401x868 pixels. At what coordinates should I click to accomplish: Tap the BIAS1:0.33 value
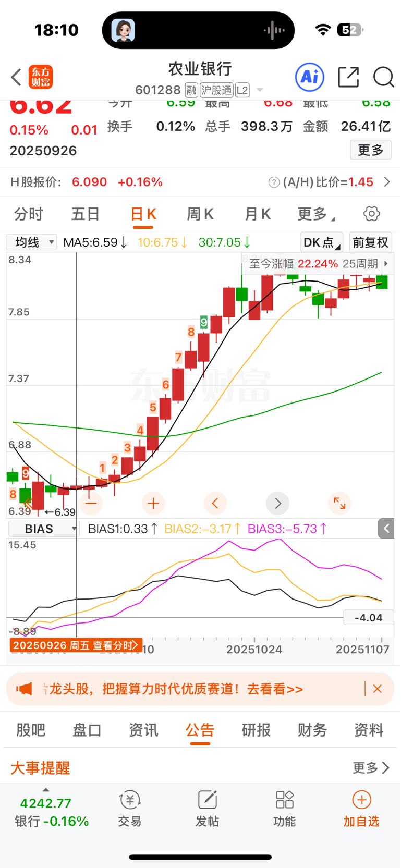(x=123, y=529)
